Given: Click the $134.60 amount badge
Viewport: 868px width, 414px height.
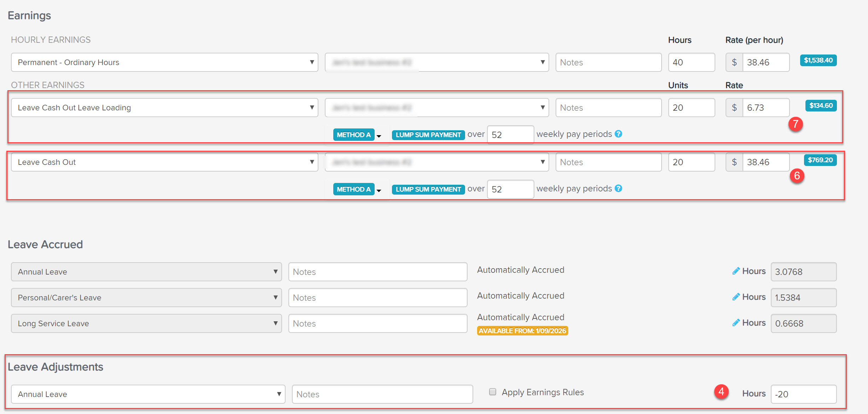Looking at the screenshot, I should [821, 105].
